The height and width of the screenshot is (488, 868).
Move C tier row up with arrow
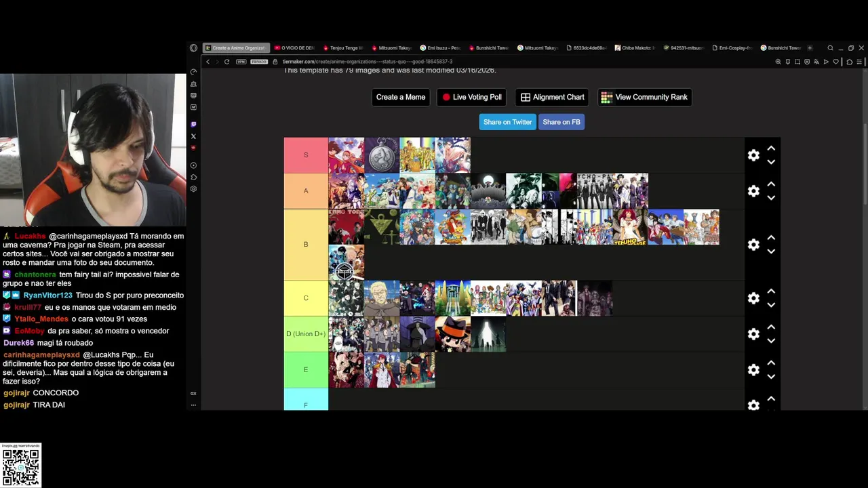[x=771, y=291]
